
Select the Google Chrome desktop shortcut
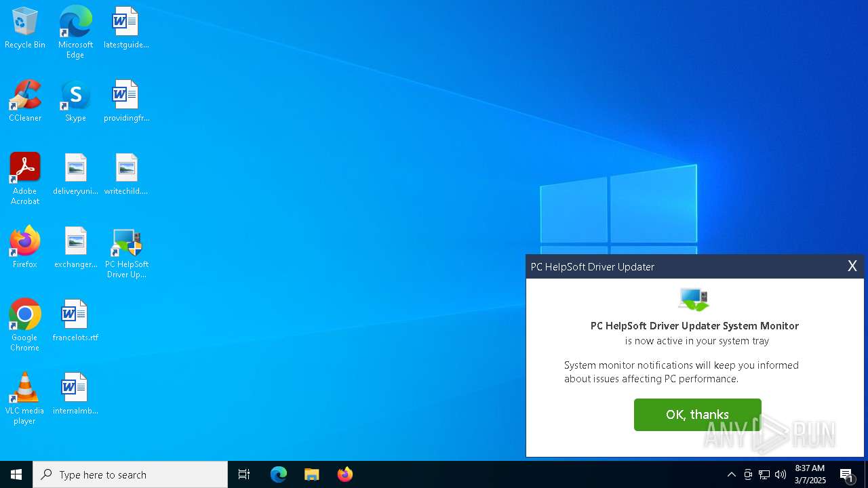25,325
